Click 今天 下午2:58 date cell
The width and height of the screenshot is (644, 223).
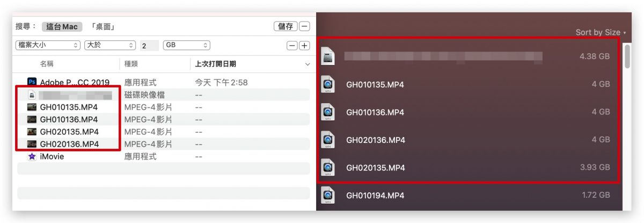[221, 82]
